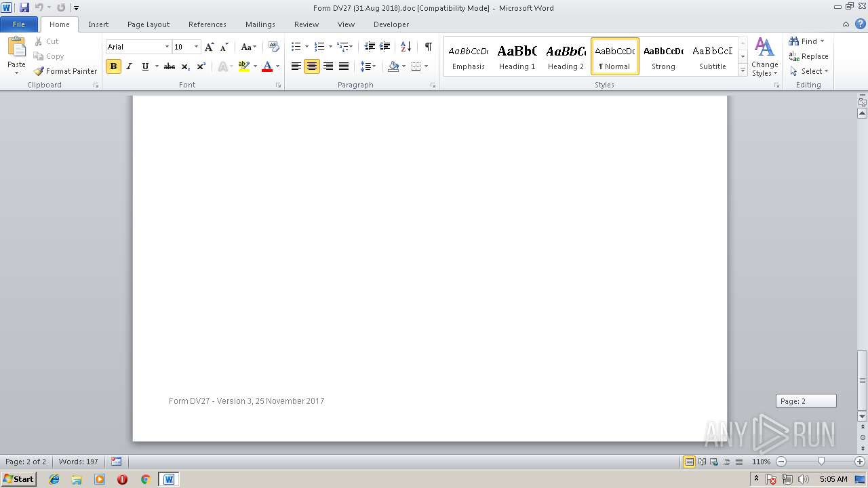
Task: Switch to Page Layout tab
Action: coord(149,24)
